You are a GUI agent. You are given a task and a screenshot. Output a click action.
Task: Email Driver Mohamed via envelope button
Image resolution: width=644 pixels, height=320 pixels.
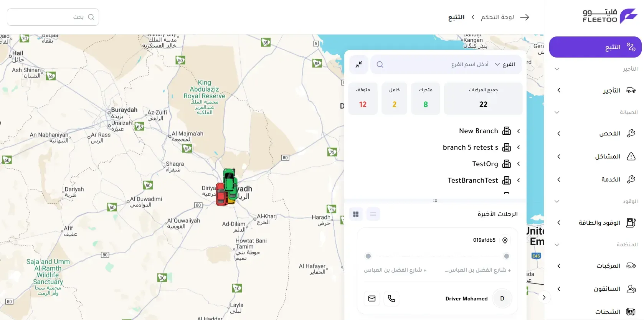[372, 299]
